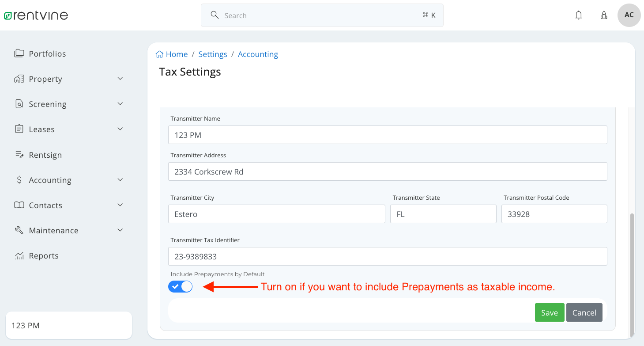Click the Contacts book icon
The width and height of the screenshot is (644, 346).
coord(19,205)
